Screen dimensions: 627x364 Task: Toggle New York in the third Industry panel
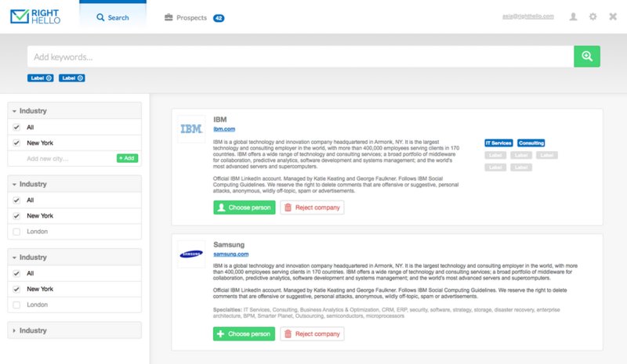[16, 289]
